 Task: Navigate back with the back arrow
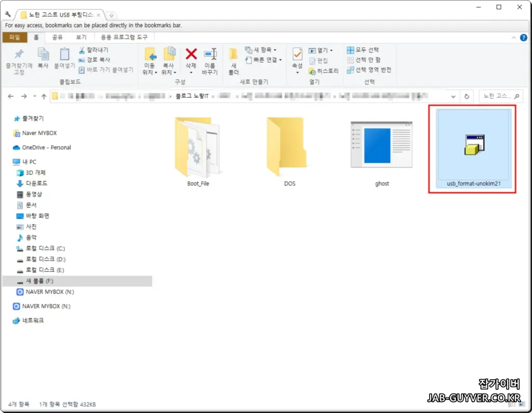coord(10,96)
